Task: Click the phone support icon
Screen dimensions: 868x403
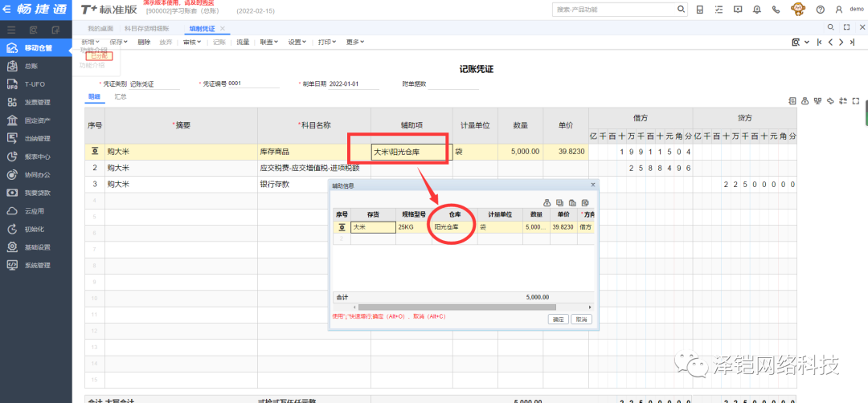Action: [776, 10]
